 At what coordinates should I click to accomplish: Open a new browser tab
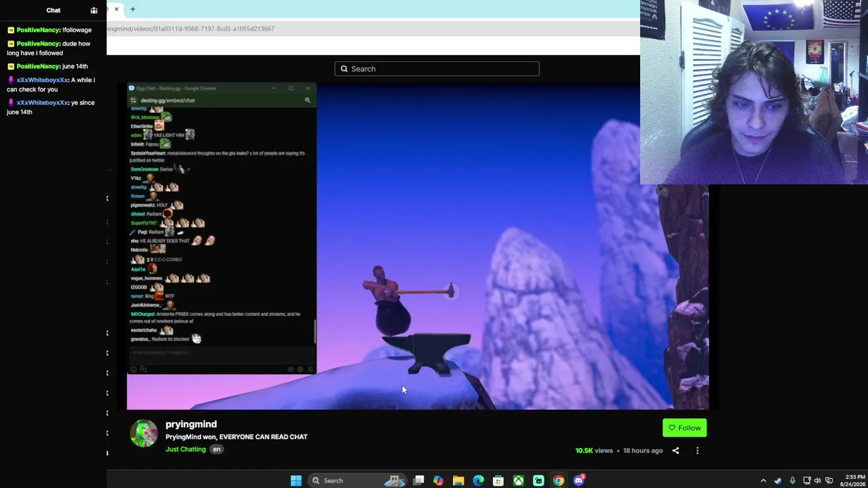[x=133, y=9]
